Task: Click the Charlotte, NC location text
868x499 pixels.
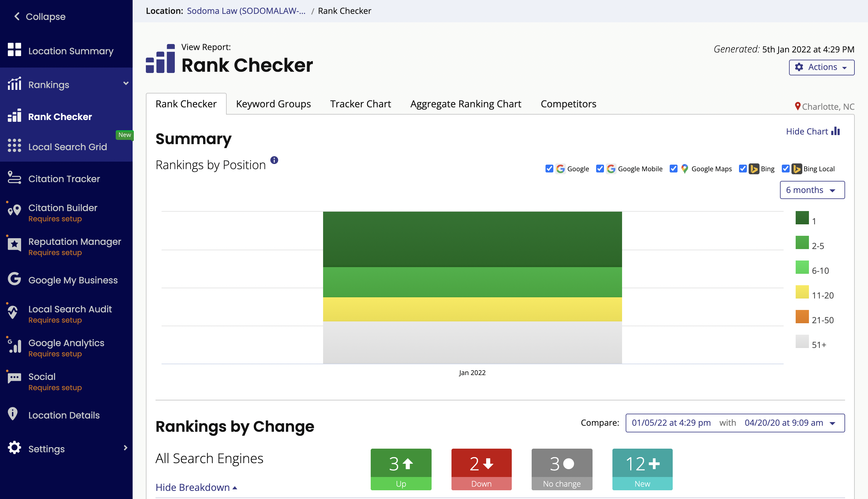Action: click(x=828, y=107)
